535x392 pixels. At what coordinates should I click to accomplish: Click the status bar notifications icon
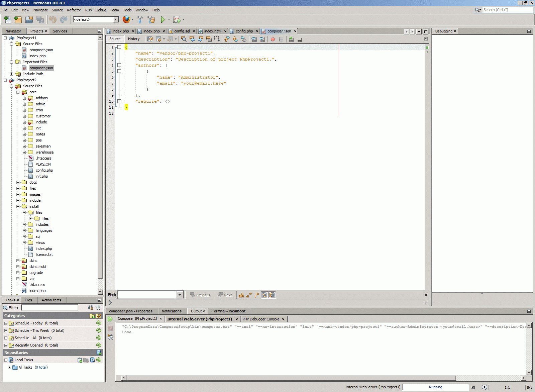coord(485,387)
